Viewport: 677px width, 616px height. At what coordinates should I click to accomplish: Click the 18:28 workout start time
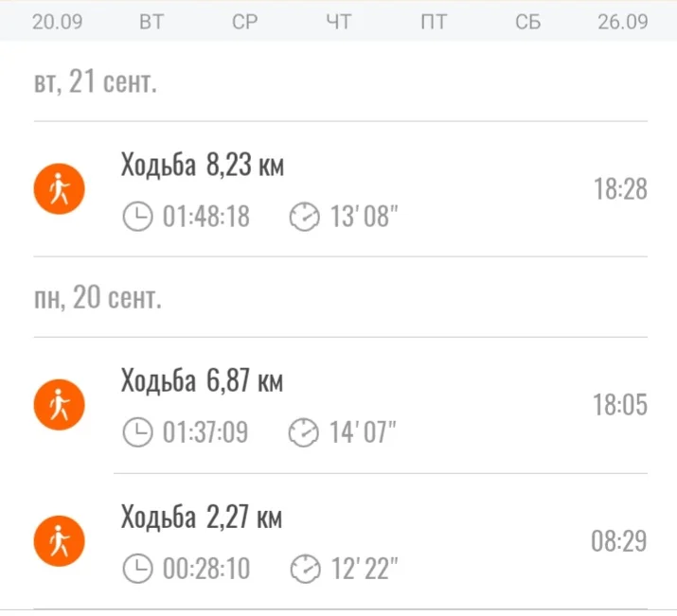pos(620,189)
